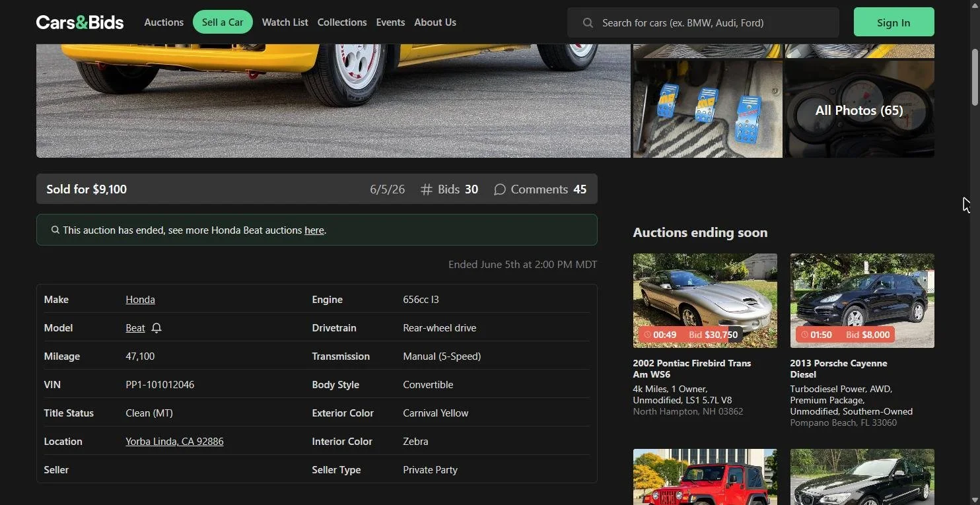The width and height of the screenshot is (980, 505).
Task: Click the Comments 45 counter
Action: (540, 189)
